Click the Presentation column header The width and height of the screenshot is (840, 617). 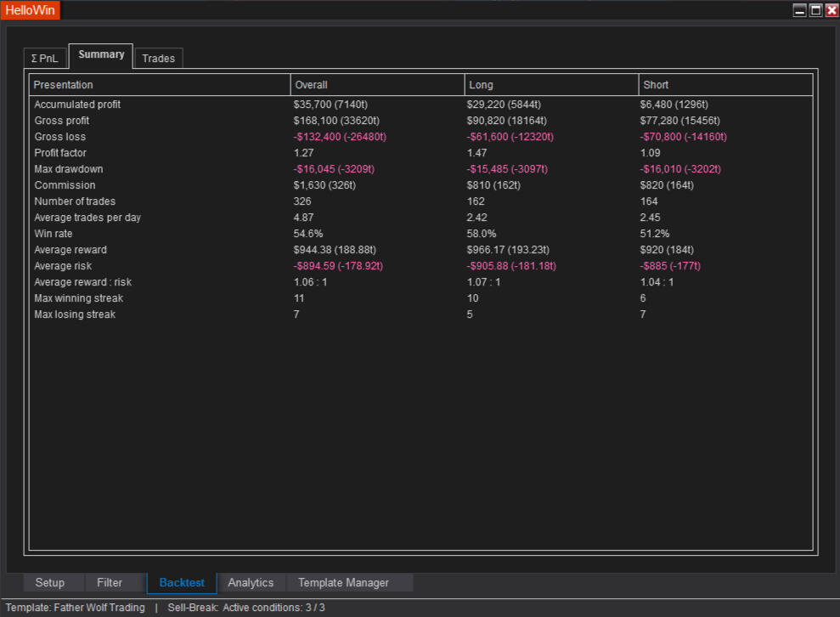pyautogui.click(x=64, y=85)
